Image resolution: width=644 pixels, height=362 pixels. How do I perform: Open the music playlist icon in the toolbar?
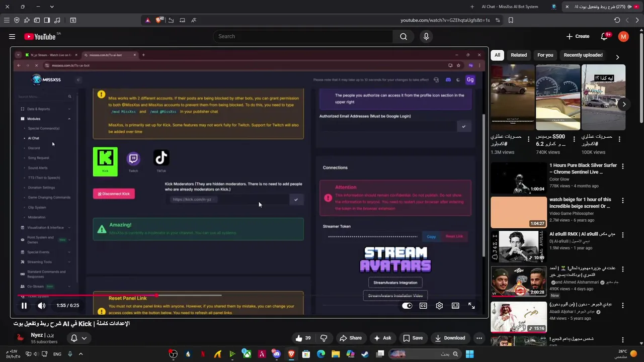pyautogui.click(x=57, y=20)
